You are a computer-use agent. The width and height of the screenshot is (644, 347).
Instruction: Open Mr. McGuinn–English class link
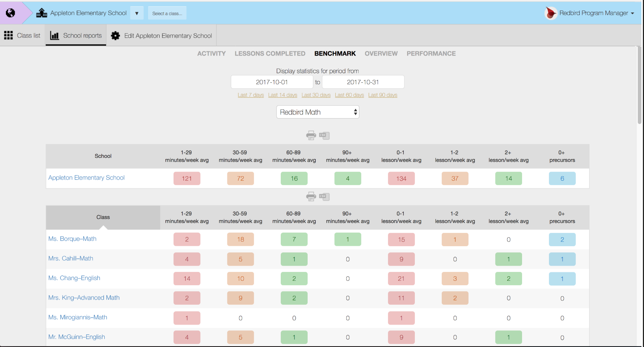77,337
